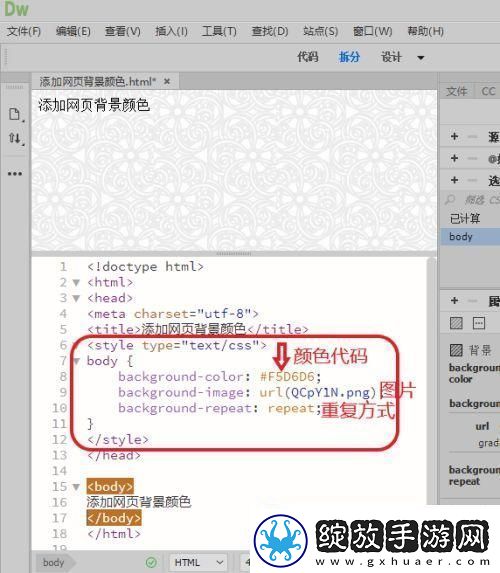
Task: Switch to 代码 view
Action: (308, 57)
